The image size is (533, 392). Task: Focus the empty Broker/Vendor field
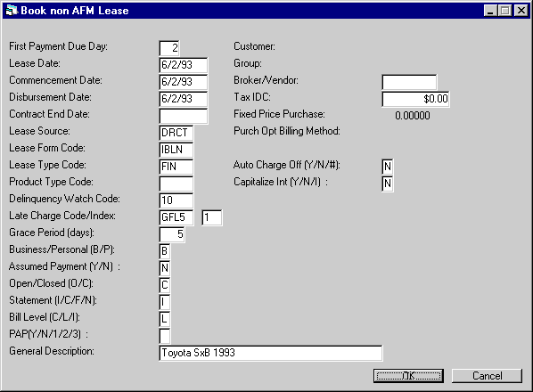coord(409,82)
